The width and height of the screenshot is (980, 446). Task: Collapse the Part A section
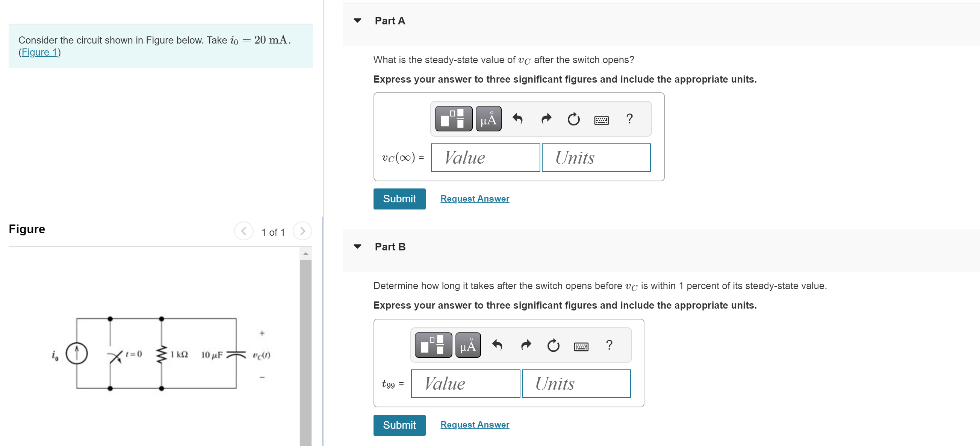[357, 21]
